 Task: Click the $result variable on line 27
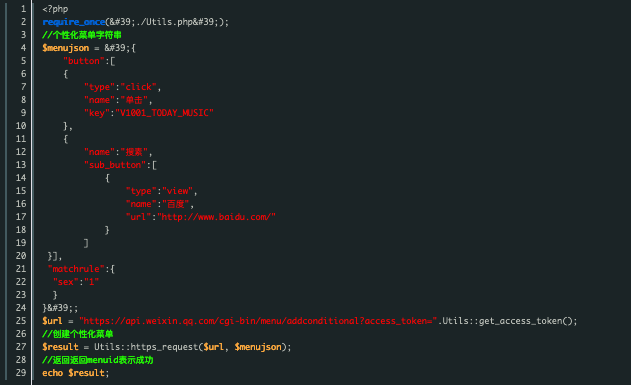point(60,347)
